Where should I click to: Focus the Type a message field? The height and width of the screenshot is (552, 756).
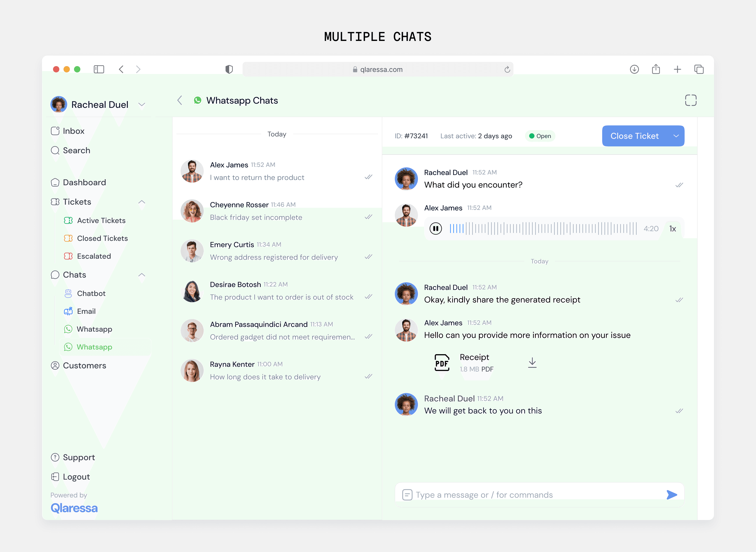tap(535, 495)
